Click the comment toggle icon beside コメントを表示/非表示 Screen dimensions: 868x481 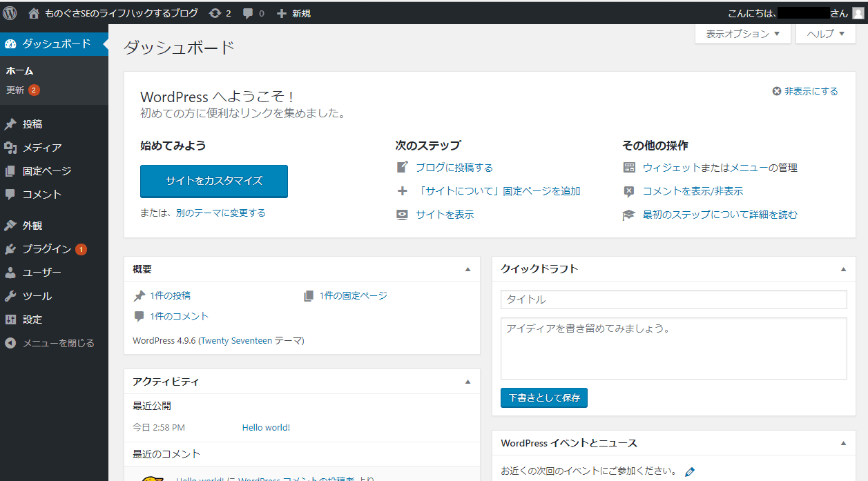(629, 191)
